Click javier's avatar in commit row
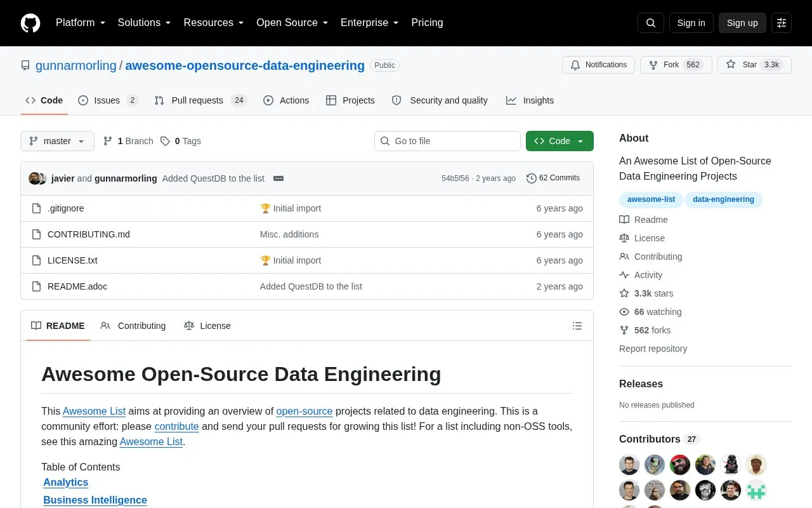Viewport: 812px width, 508px height. click(x=34, y=178)
